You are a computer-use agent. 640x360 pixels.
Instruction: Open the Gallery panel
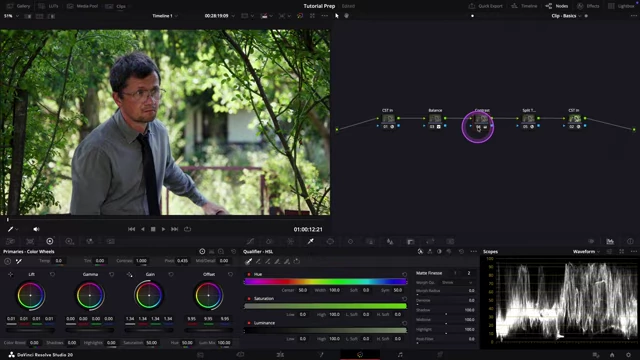18,6
